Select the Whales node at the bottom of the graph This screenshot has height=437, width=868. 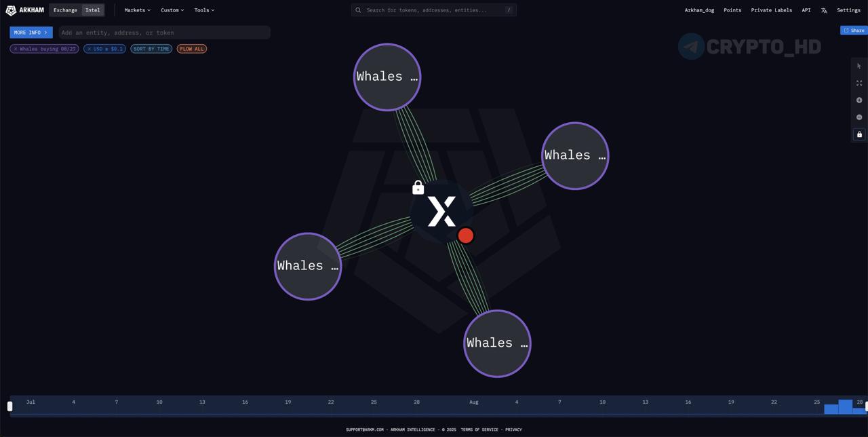(497, 343)
